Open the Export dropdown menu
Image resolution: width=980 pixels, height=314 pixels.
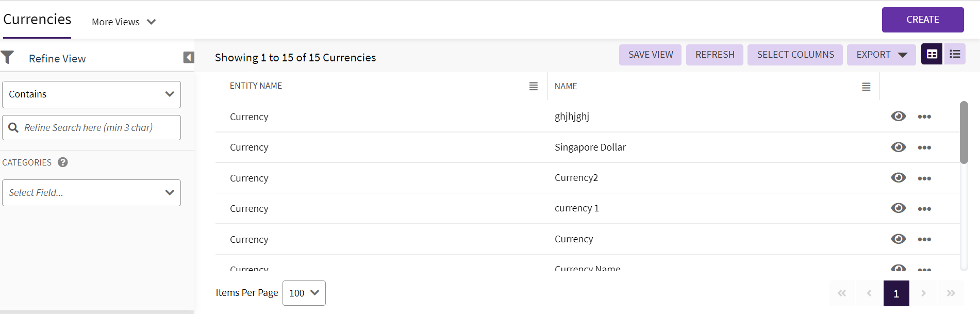point(881,55)
